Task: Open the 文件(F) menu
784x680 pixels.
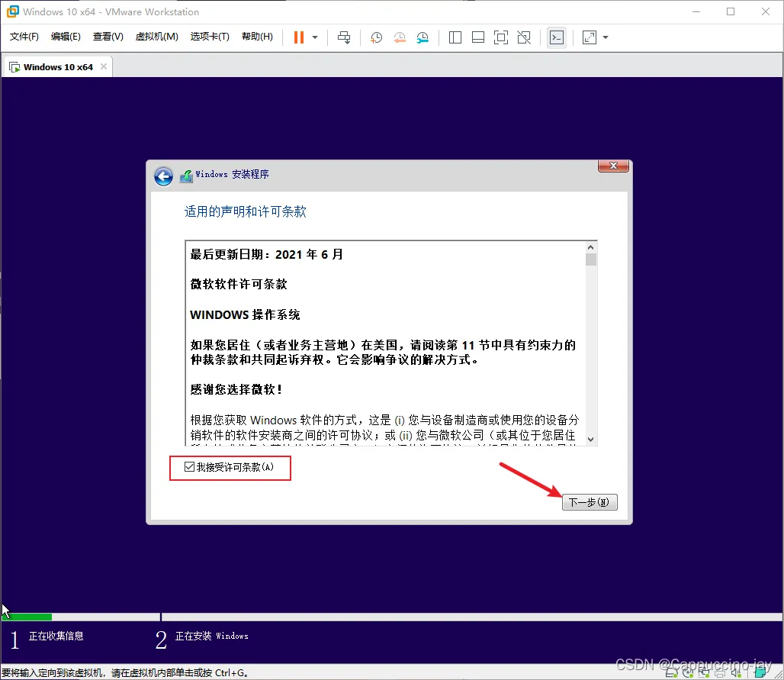Action: point(24,37)
